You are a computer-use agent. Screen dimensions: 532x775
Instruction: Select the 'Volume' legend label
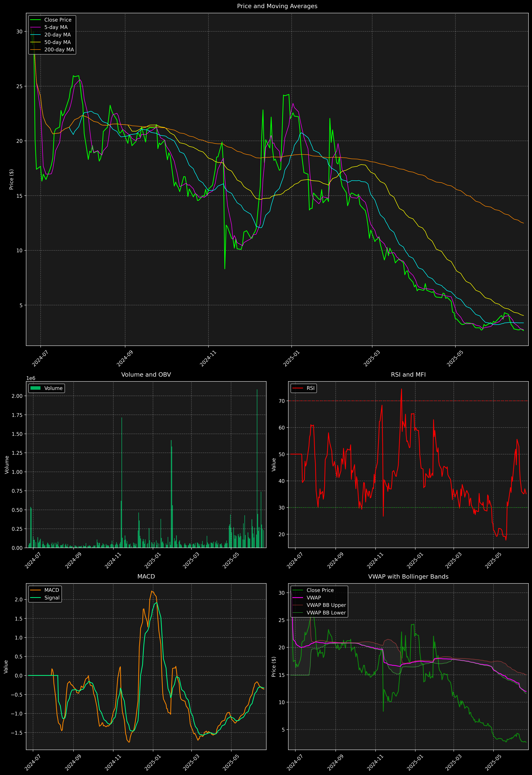(53, 388)
